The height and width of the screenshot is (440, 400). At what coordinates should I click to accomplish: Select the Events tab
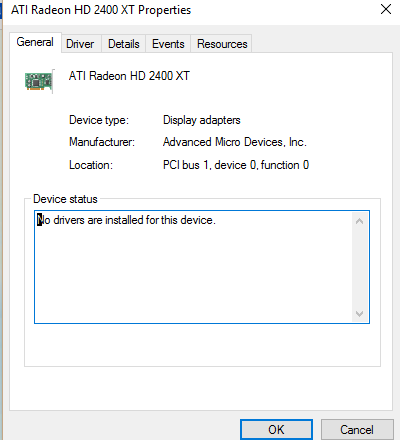pos(168,44)
